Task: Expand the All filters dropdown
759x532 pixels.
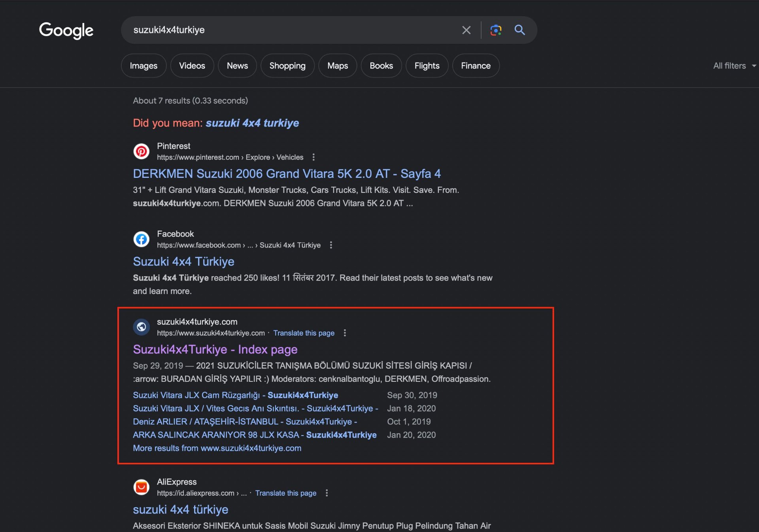Action: (734, 66)
